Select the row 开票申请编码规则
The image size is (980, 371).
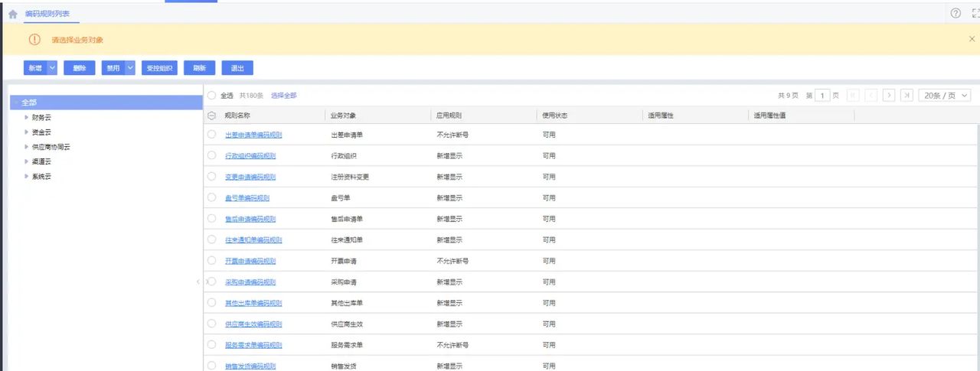point(212,261)
